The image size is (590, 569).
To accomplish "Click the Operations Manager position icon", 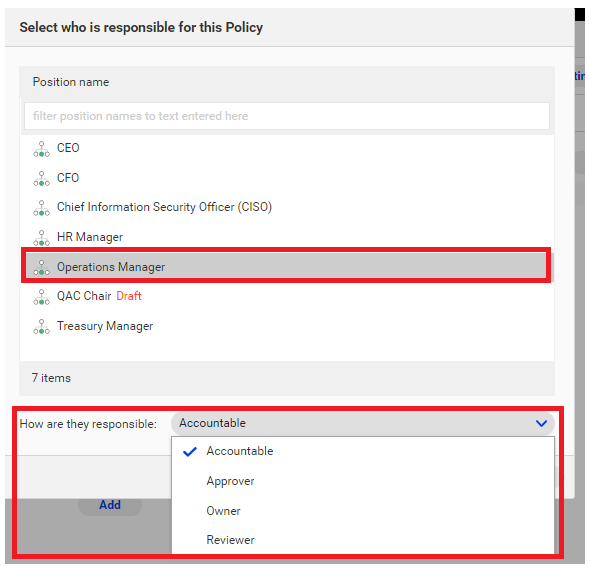I will pyautogui.click(x=41, y=268).
